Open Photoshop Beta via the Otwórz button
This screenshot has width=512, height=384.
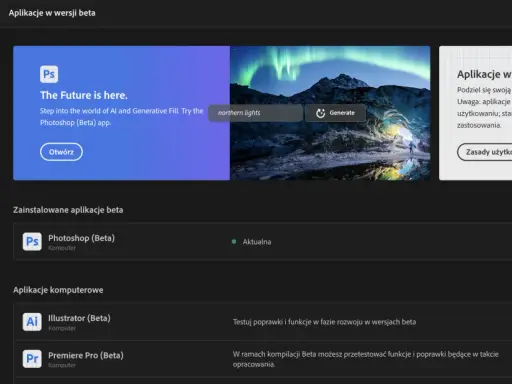[61, 152]
